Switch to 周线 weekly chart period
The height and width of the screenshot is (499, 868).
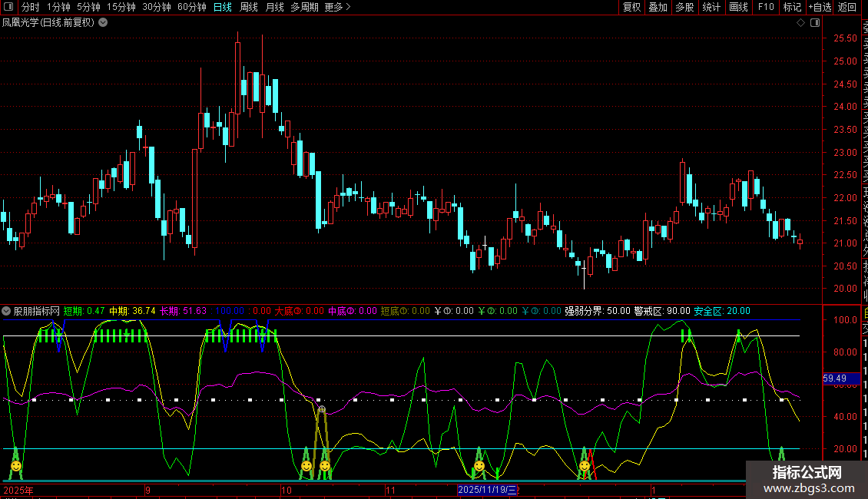click(x=248, y=8)
